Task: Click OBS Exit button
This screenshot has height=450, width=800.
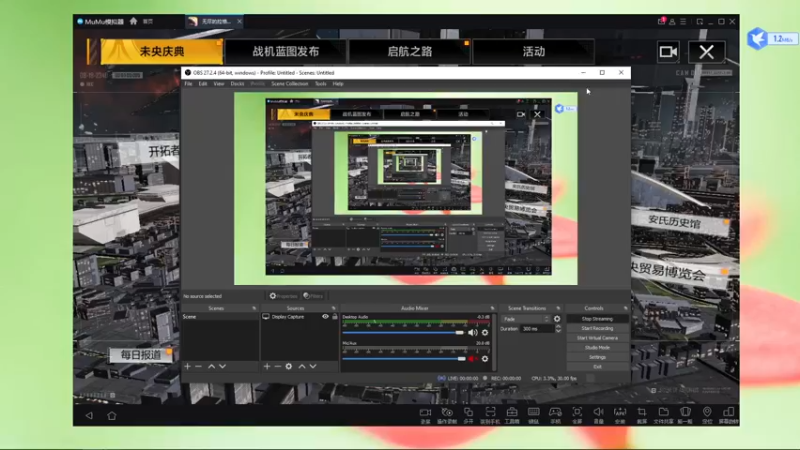Action: [x=597, y=367]
